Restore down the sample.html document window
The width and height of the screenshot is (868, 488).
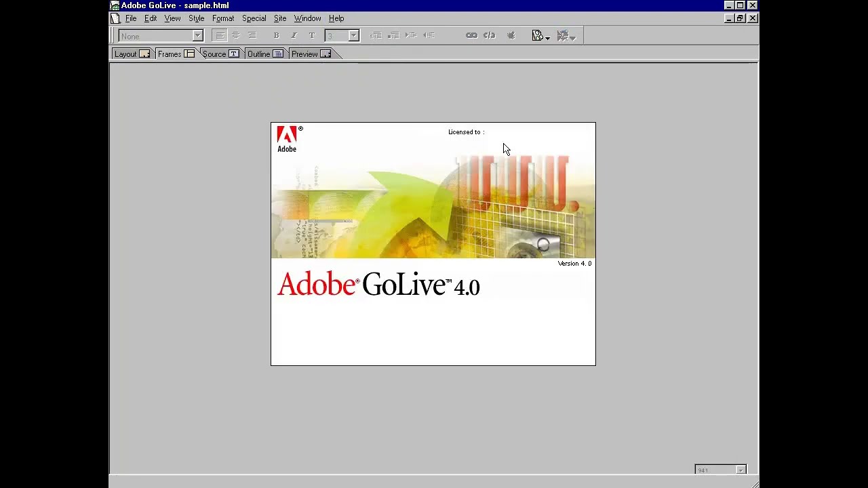pos(740,18)
